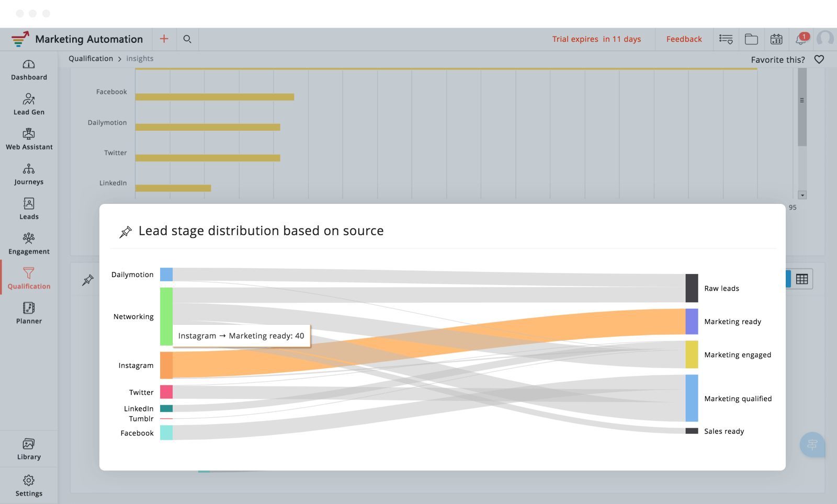Image resolution: width=837 pixels, height=504 pixels.
Task: Click the chart scrollbar down arrow
Action: click(802, 195)
